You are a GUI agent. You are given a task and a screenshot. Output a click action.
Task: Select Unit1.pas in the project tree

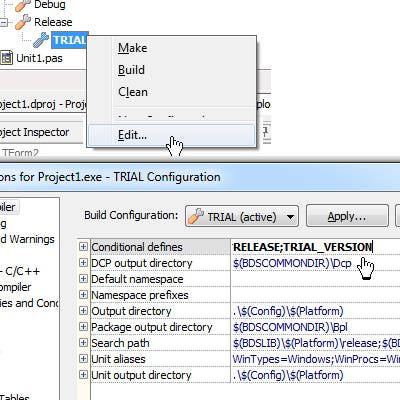tap(39, 58)
